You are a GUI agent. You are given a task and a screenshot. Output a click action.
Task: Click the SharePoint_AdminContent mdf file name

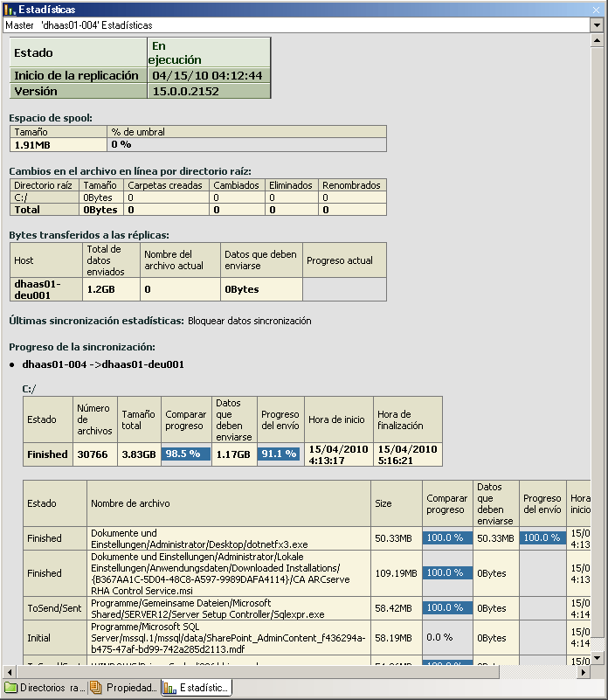tap(228, 638)
